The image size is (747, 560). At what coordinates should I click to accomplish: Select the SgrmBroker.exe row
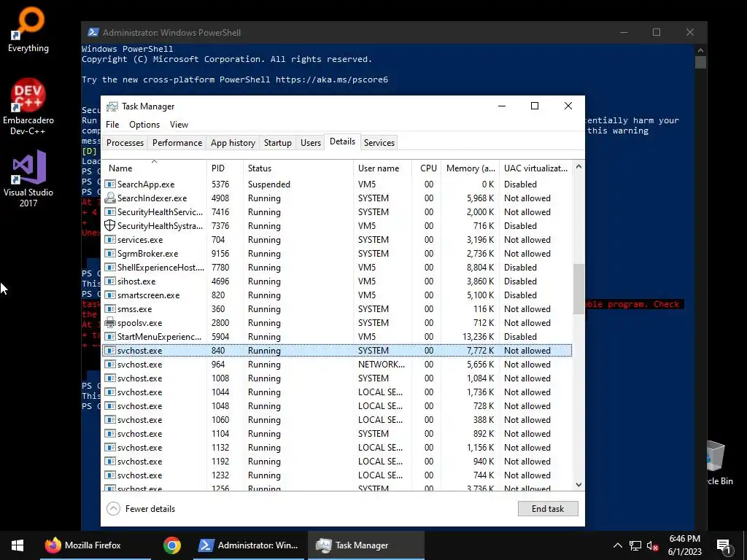[337, 254]
